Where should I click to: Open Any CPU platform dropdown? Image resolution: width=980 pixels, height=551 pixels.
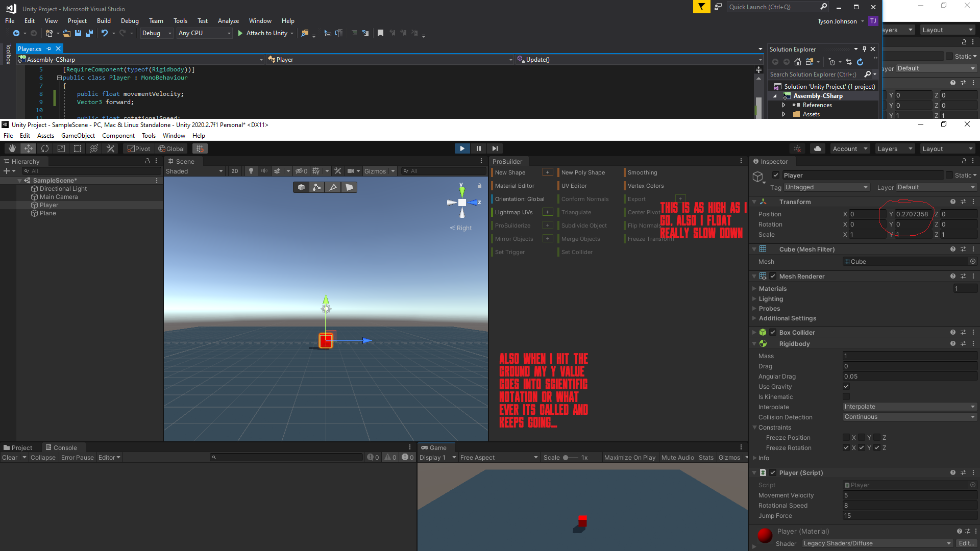point(204,33)
